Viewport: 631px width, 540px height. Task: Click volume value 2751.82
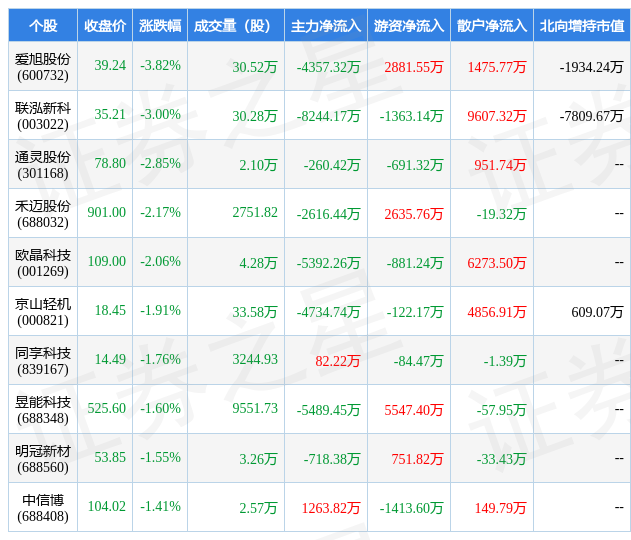(255, 212)
